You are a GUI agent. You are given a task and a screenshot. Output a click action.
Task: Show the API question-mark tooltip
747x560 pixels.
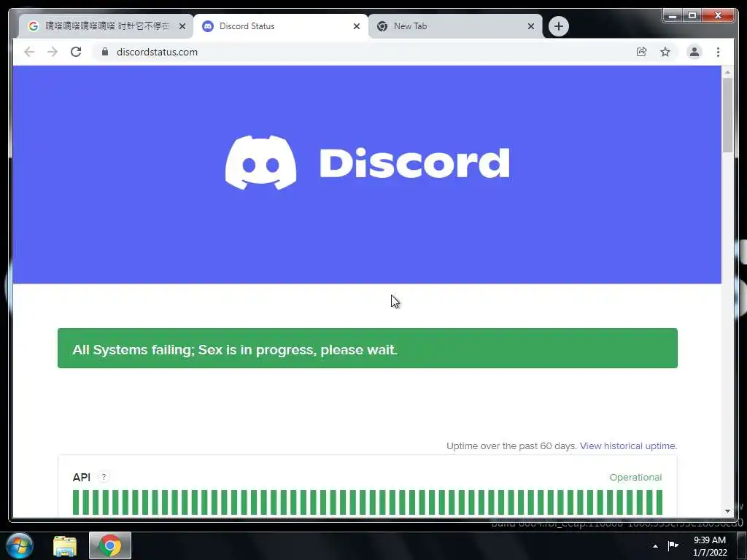[104, 477]
